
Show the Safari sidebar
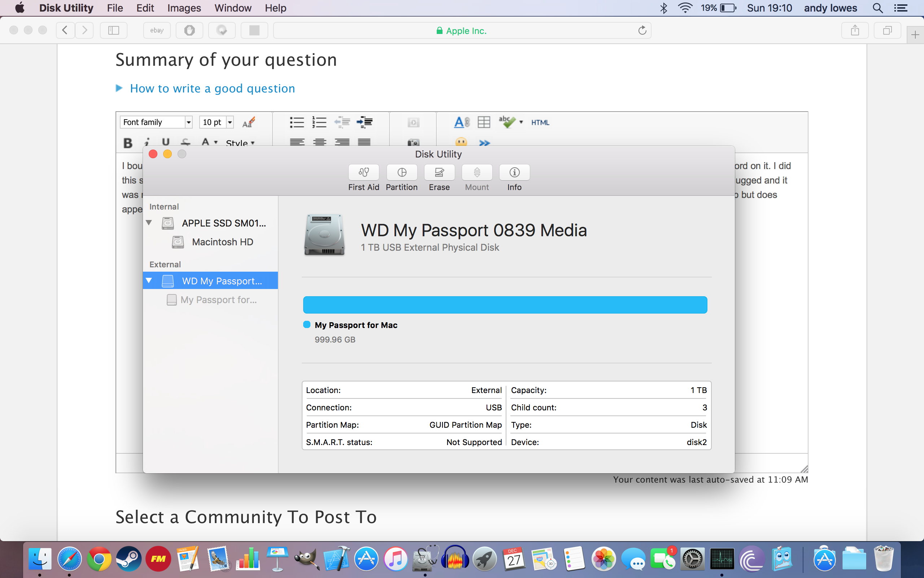[x=113, y=30]
